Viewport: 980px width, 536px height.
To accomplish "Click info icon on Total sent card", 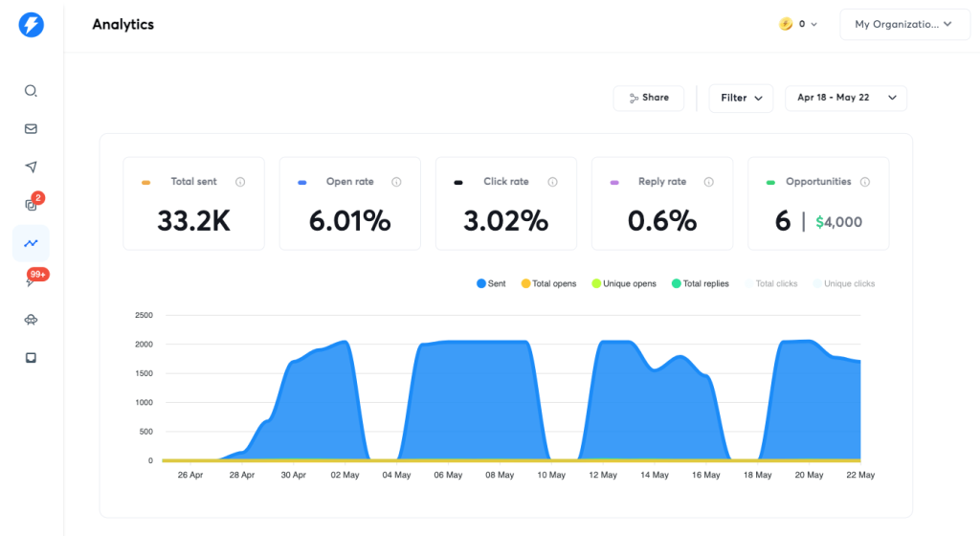I will pyautogui.click(x=240, y=182).
